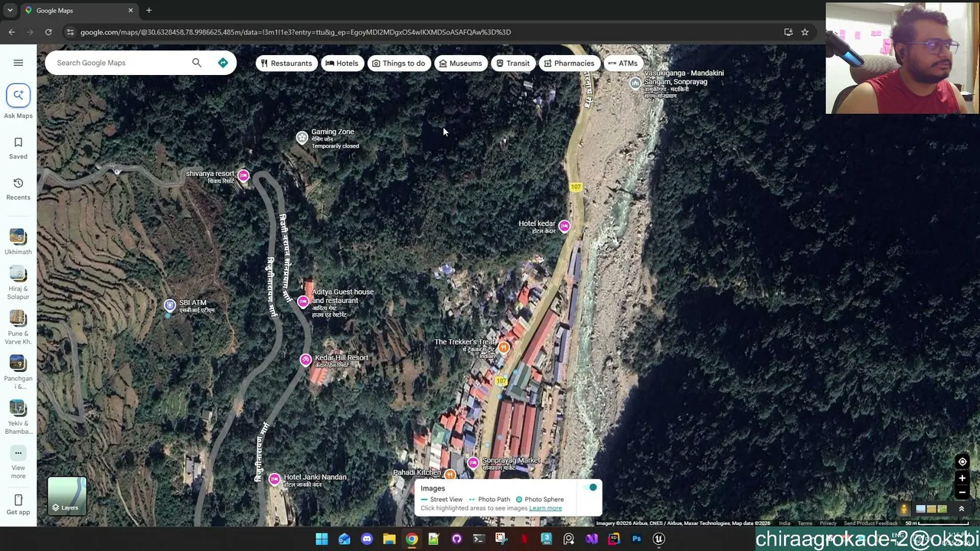Click View more in the sidebar

point(18,463)
